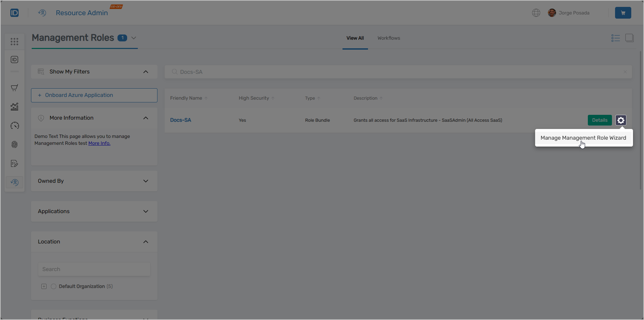Select the analytics chart sidebar icon
Screen dimensions: 644x320
14,107
